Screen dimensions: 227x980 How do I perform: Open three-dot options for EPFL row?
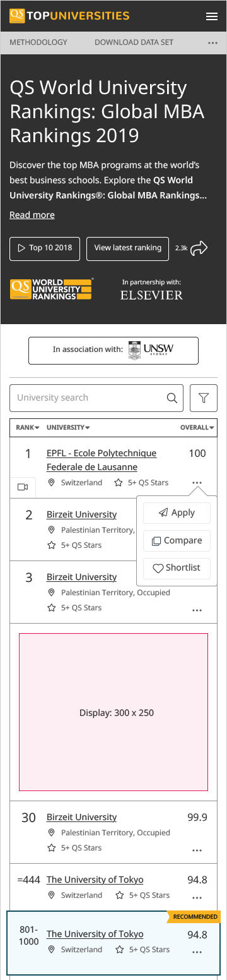pos(197,483)
